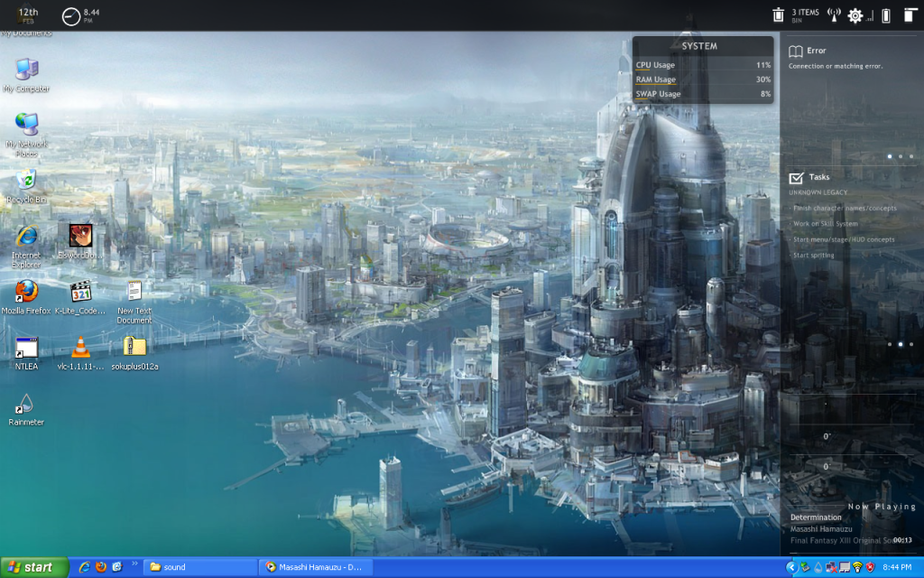
Task: Expand hidden system tray icons arrow
Action: [791, 567]
